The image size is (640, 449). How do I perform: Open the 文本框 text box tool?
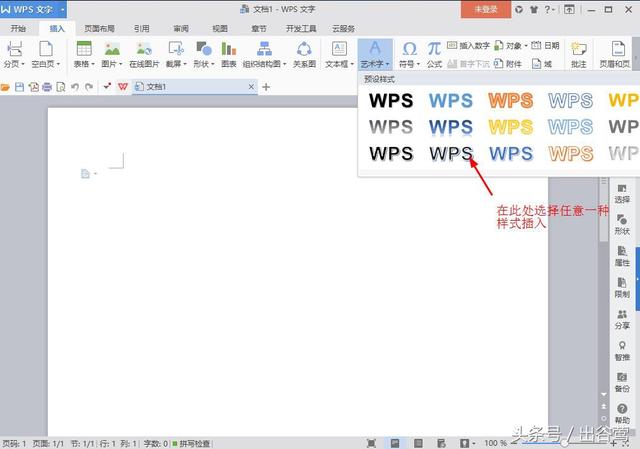point(339,54)
